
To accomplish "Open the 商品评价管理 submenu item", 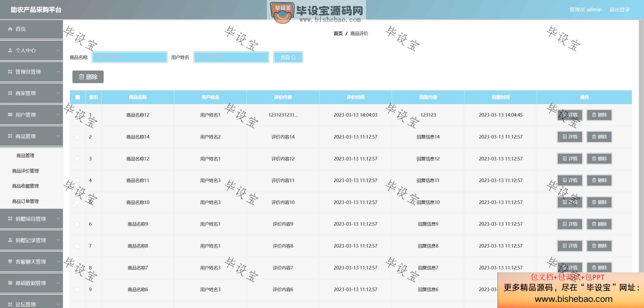I will [x=31, y=171].
